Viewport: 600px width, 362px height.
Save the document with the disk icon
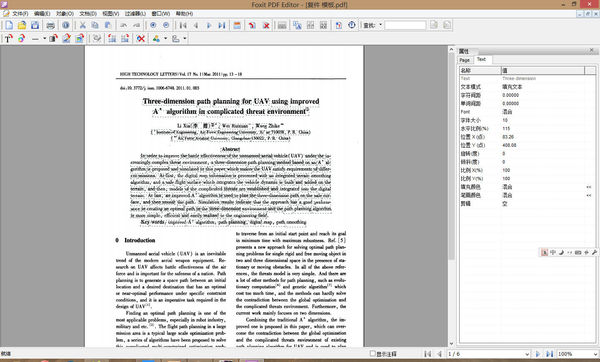pyautogui.click(x=35, y=25)
